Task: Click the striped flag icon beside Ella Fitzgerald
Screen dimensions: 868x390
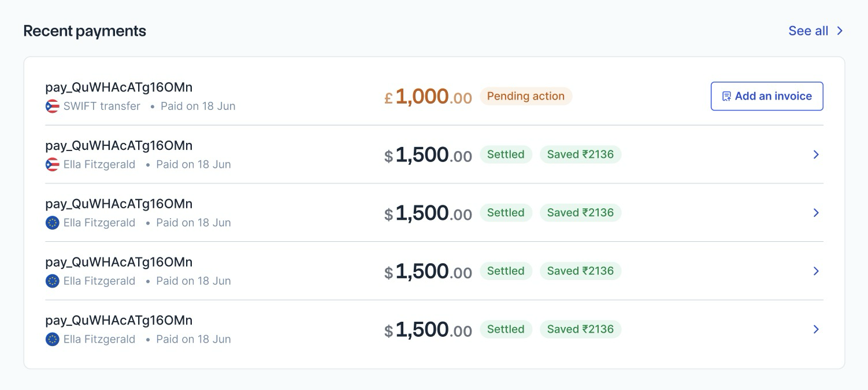Action: point(53,165)
